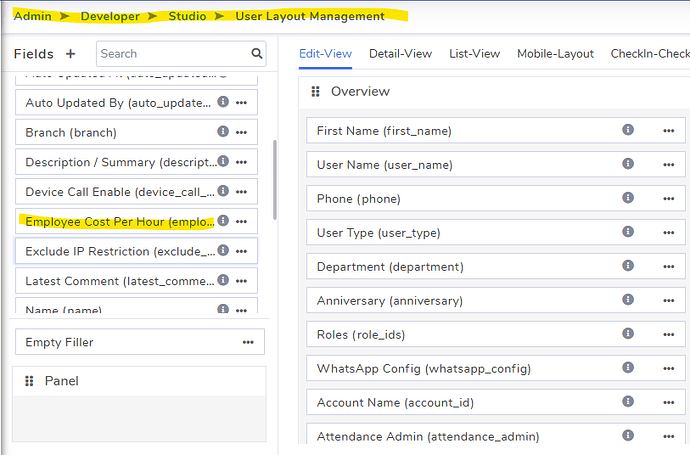Image resolution: width=690 pixels, height=455 pixels.
Task: Switch to the Mobile-Layout tab
Action: (x=555, y=54)
